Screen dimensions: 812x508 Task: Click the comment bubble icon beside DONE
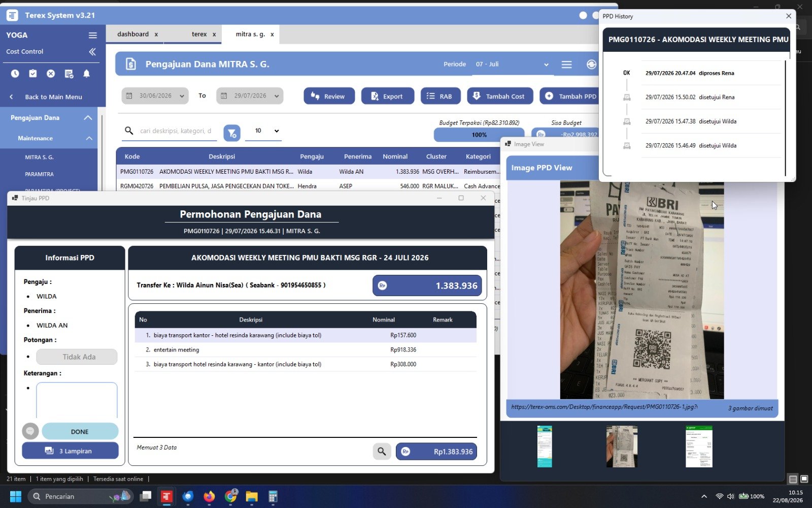click(30, 431)
